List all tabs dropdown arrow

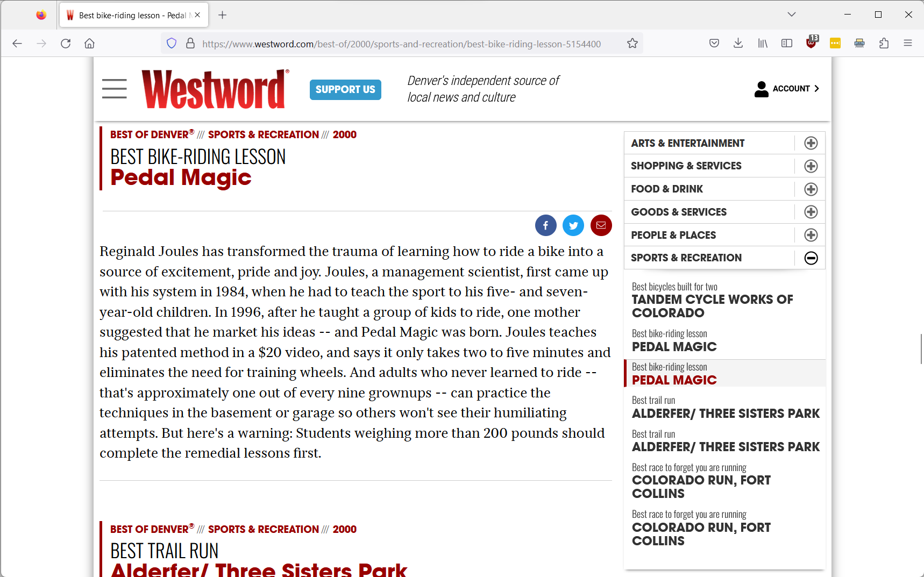(791, 15)
